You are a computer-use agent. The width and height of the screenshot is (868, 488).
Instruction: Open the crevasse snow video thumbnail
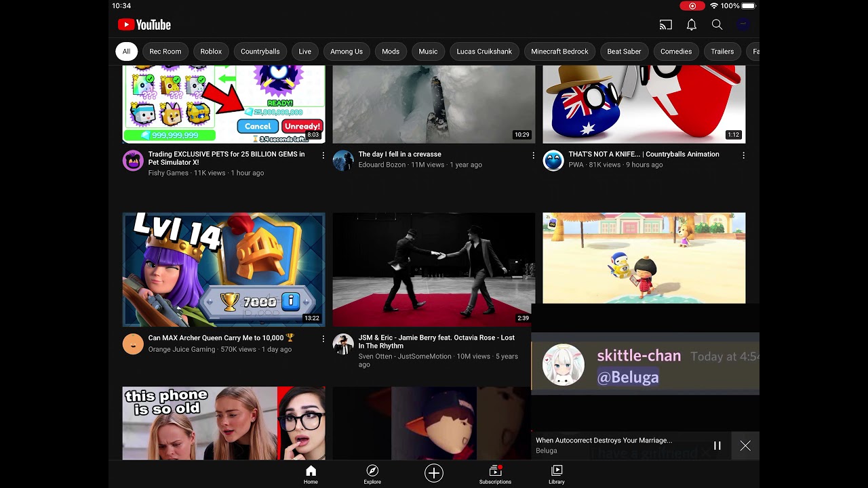[x=434, y=104]
